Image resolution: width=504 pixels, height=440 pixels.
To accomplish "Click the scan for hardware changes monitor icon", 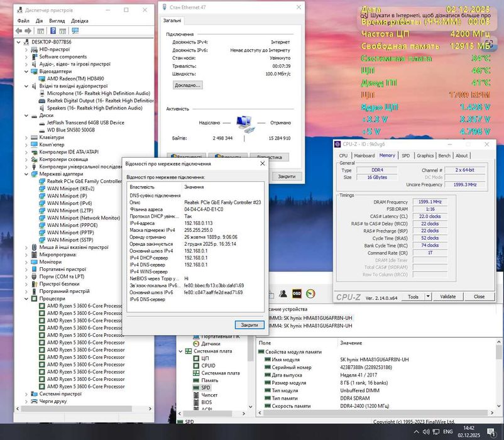I will (x=74, y=31).
